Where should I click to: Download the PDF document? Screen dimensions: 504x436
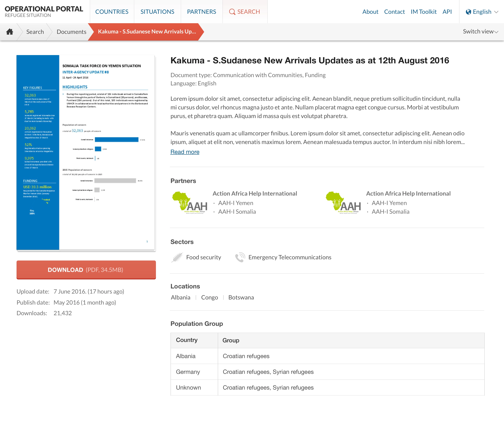tap(86, 270)
